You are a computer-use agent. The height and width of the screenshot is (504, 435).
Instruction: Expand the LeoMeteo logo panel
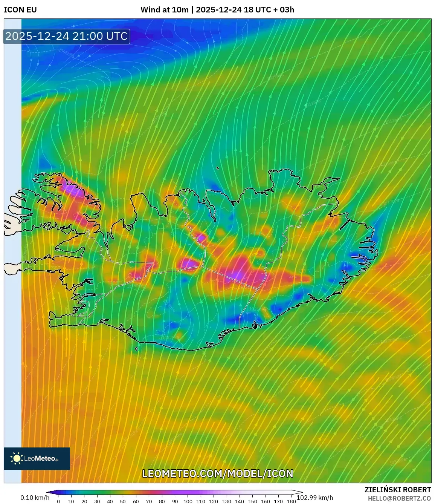point(37,458)
